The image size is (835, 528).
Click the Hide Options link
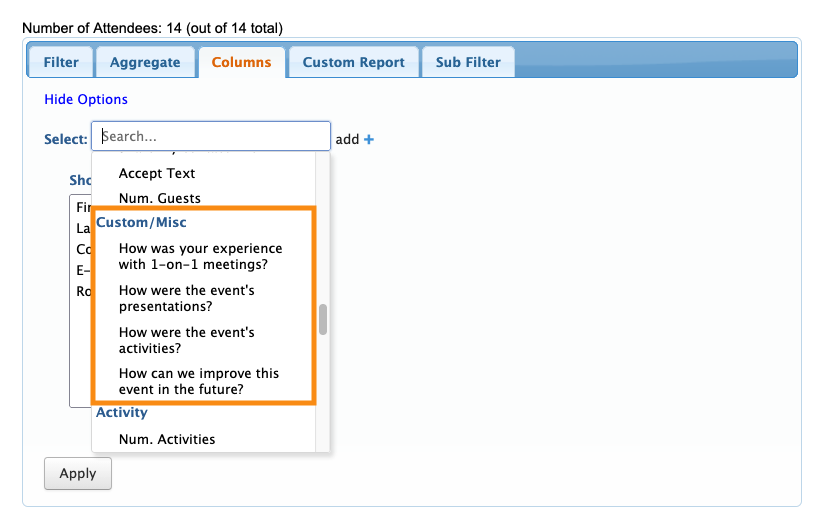86,99
